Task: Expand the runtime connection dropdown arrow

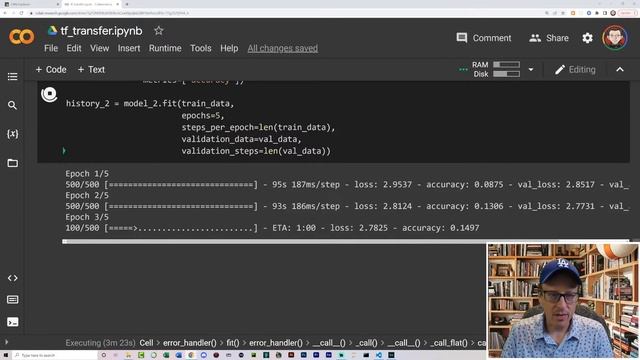Action: coord(531,70)
